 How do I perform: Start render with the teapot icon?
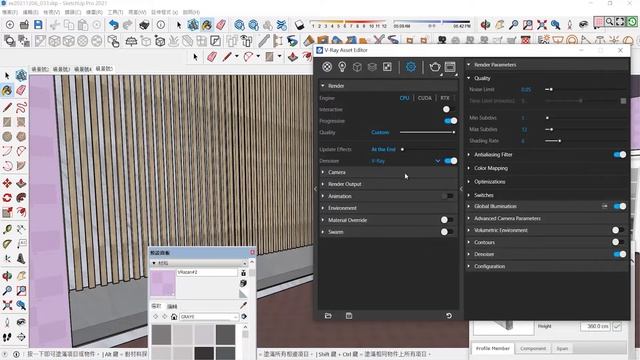click(435, 67)
